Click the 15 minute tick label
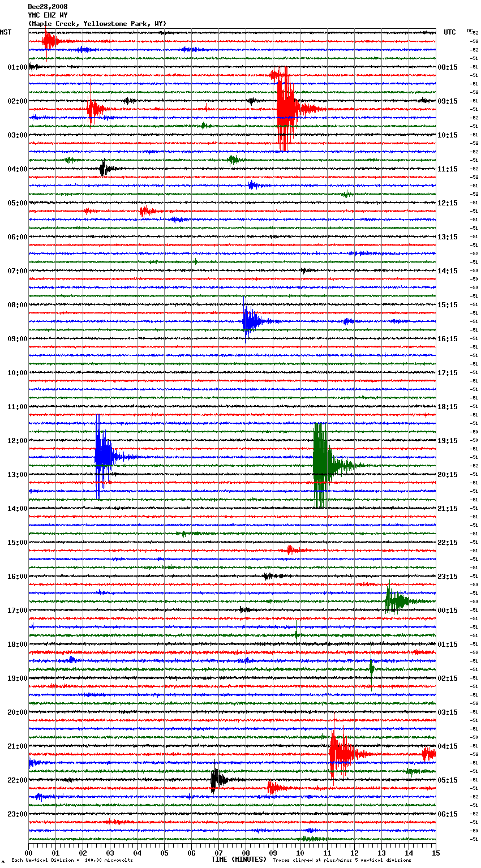Viewport: 481px width, 868px height. [436, 853]
